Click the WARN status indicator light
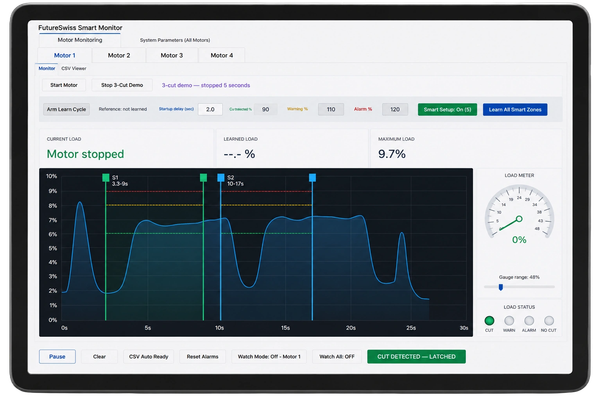Screen dimensions: 600x400 (x=509, y=320)
